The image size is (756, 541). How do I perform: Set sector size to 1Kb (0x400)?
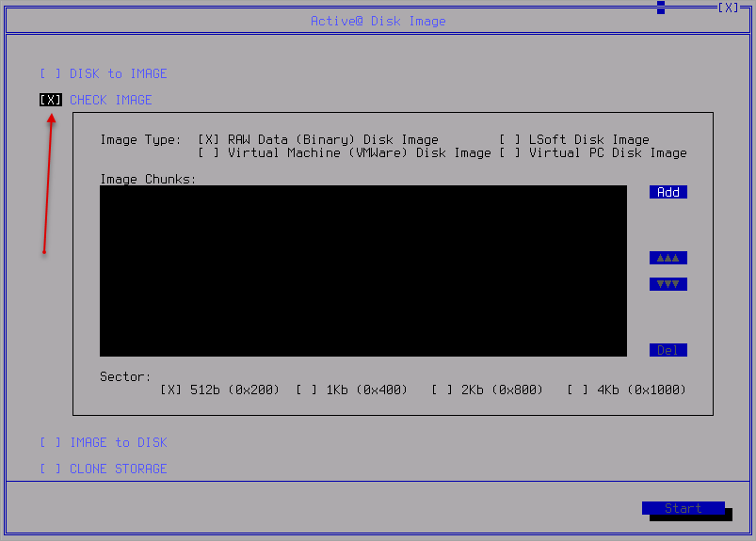(x=351, y=390)
